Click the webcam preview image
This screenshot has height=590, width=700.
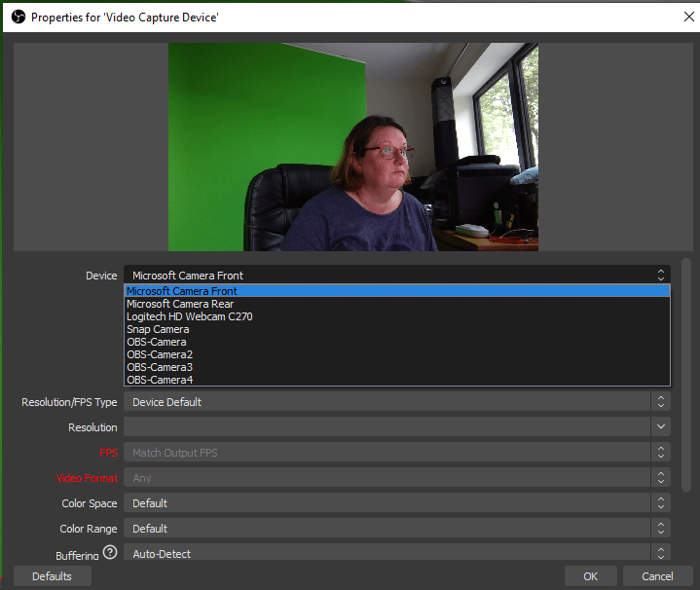click(353, 147)
